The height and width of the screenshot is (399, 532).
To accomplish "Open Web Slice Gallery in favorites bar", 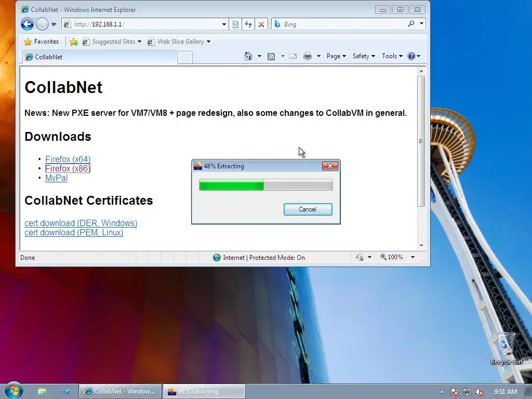I will point(179,42).
